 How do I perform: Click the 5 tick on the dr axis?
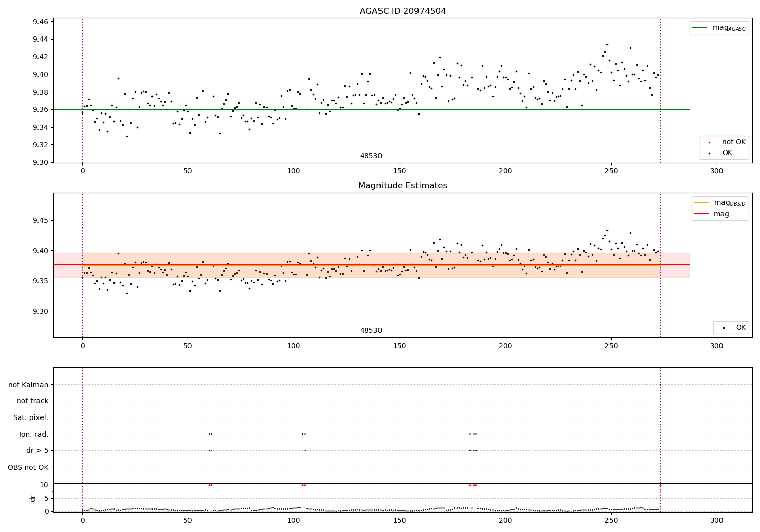[x=46, y=498]
